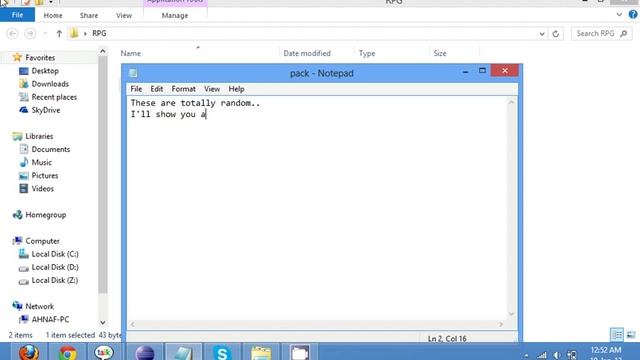This screenshot has width=640, height=360.
Task: Open Eclipse from the taskbar
Action: click(144, 352)
